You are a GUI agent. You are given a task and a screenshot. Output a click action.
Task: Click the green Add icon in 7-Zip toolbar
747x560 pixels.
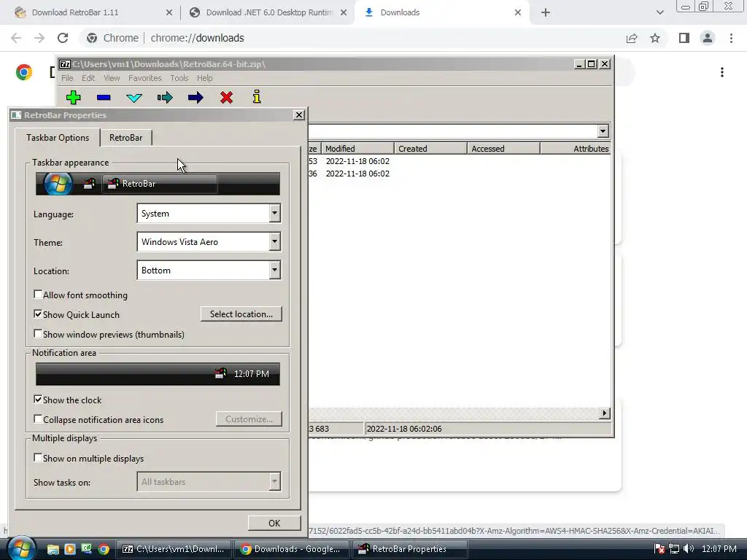[74, 98]
